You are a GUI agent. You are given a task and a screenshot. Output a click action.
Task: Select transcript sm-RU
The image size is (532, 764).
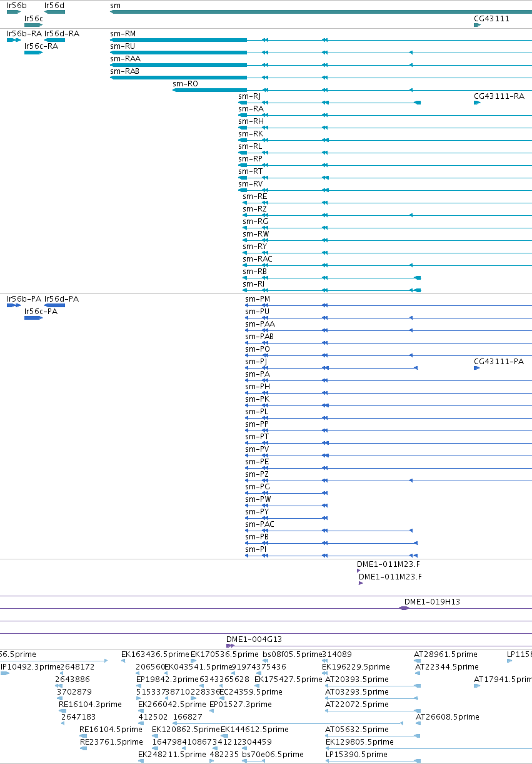pos(123,46)
